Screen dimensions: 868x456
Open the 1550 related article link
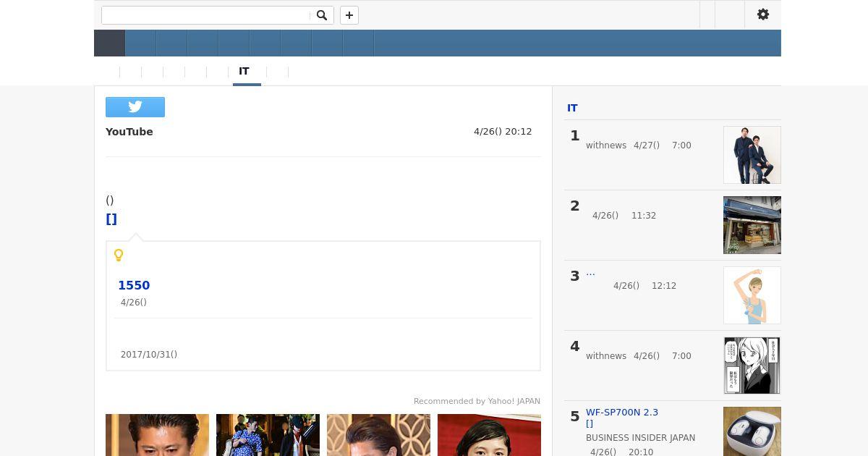[x=134, y=285]
